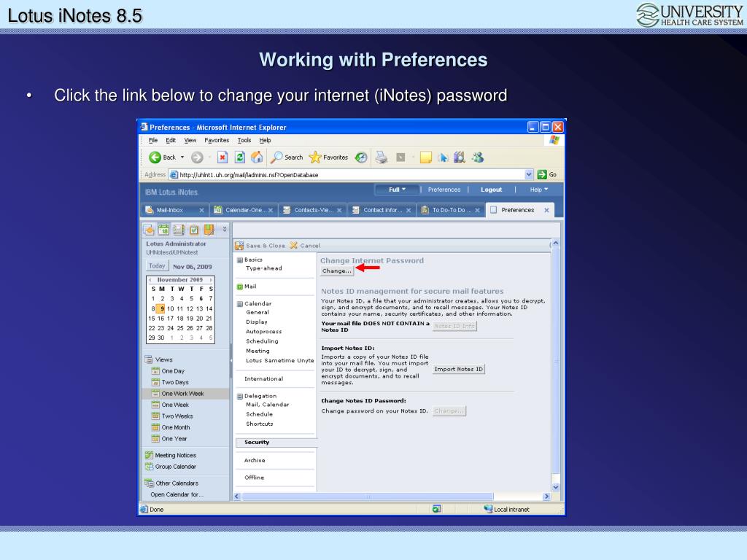The image size is (747, 560).
Task: Click the Preferences link in header
Action: (x=444, y=190)
